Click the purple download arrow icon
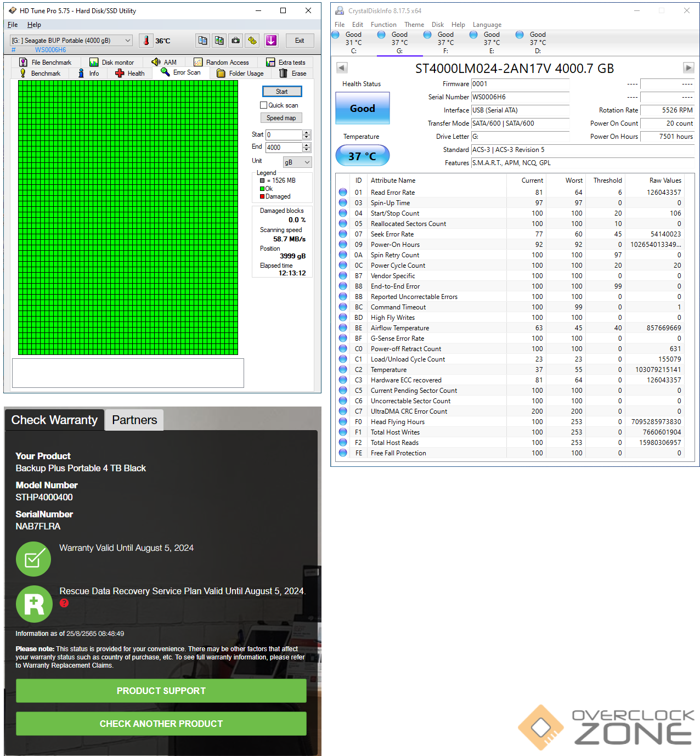Image resolution: width=700 pixels, height=756 pixels. coord(271,41)
